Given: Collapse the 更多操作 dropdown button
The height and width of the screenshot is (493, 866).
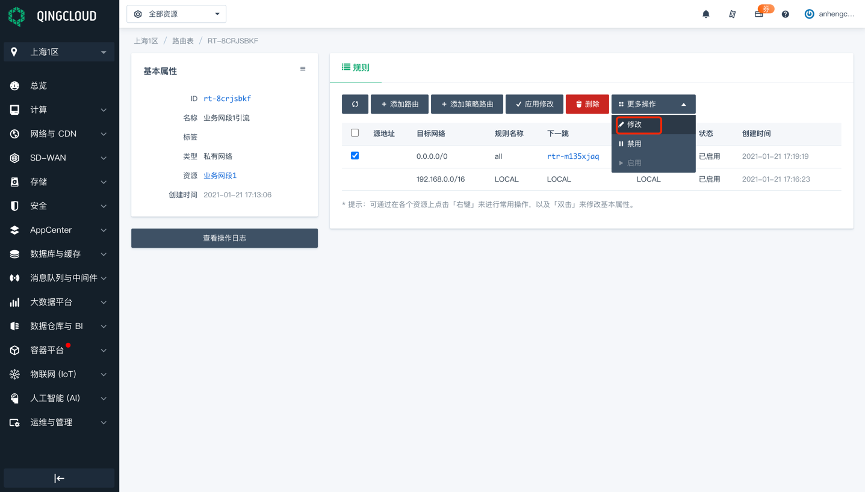Looking at the screenshot, I should point(653,104).
